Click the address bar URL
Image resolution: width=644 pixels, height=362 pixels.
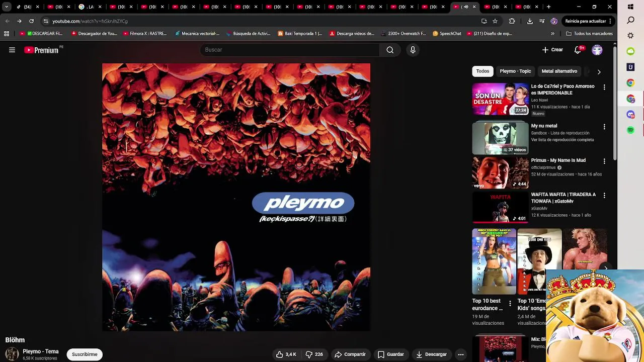coord(90,21)
